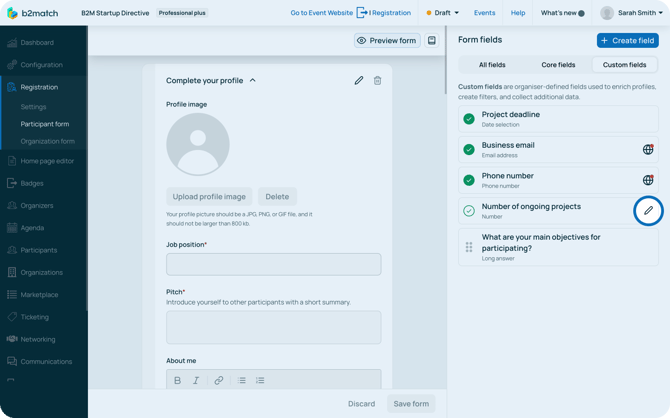Click the Badges sidebar icon
This screenshot has height=418, width=670.
click(12, 183)
